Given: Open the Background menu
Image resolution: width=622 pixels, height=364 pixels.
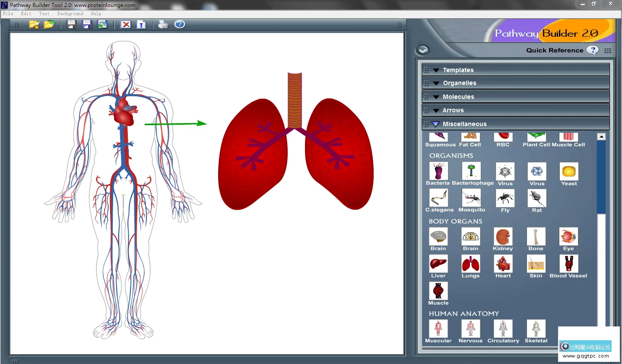Looking at the screenshot, I should pos(70,14).
